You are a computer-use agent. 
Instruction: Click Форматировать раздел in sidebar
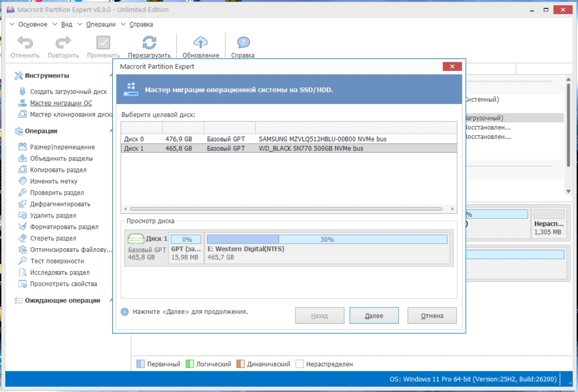(x=64, y=227)
